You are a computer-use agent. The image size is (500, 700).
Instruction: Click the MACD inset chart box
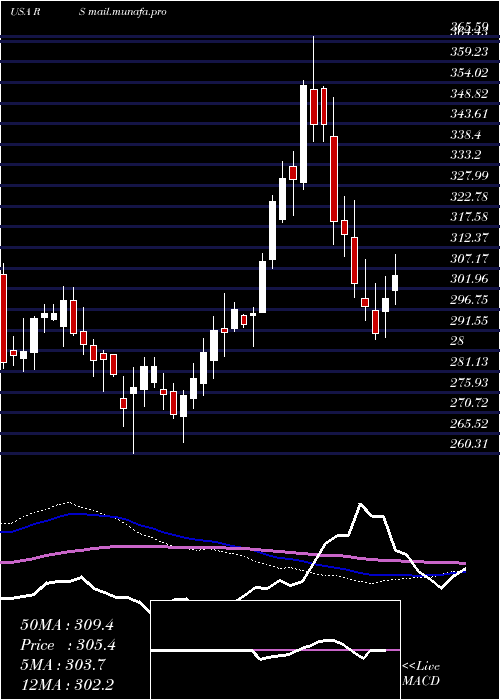pos(275,650)
